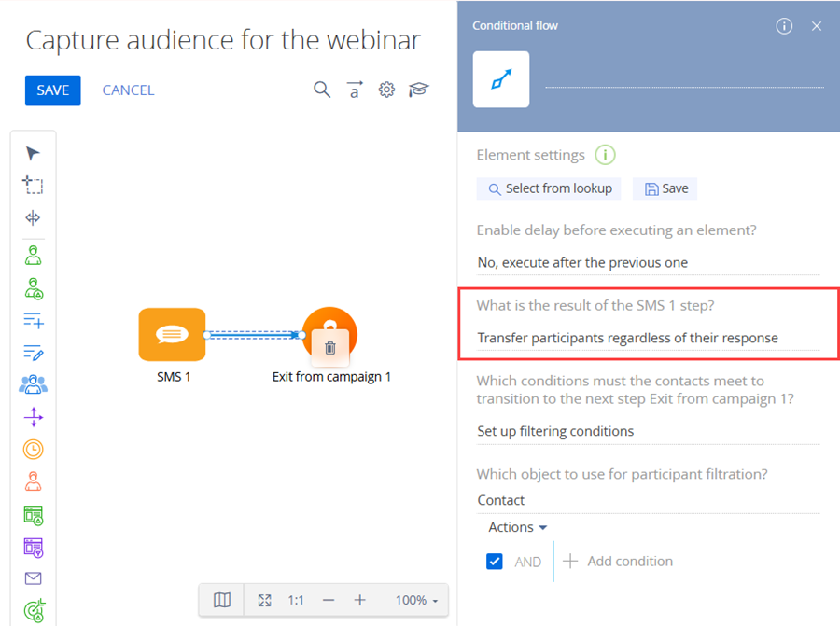Click CANCEL to discard changes
The image size is (840, 626).
(x=128, y=90)
